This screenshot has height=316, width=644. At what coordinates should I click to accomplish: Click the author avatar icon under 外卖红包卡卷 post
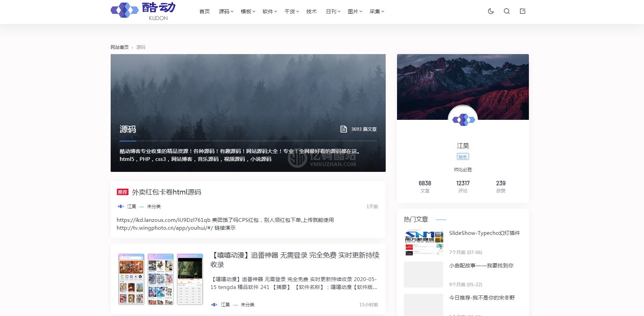click(x=121, y=206)
